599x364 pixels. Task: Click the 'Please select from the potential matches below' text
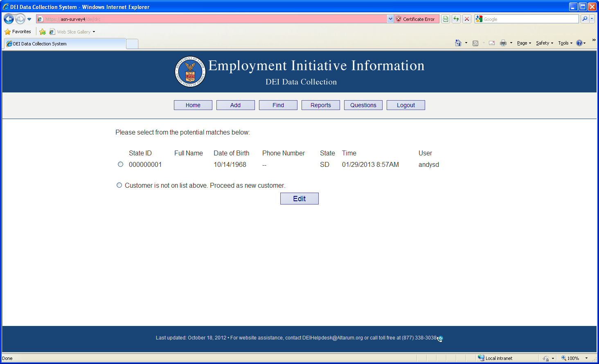[182, 133]
